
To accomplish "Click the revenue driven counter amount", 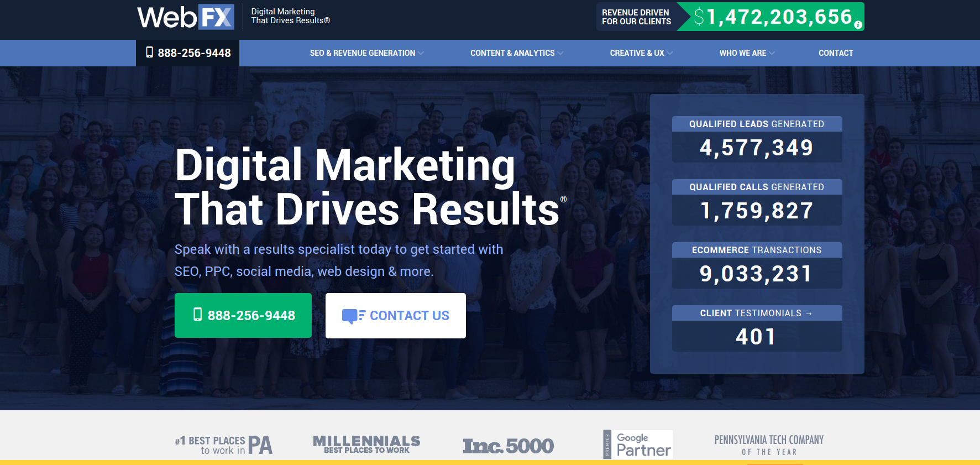I will pyautogui.click(x=773, y=17).
